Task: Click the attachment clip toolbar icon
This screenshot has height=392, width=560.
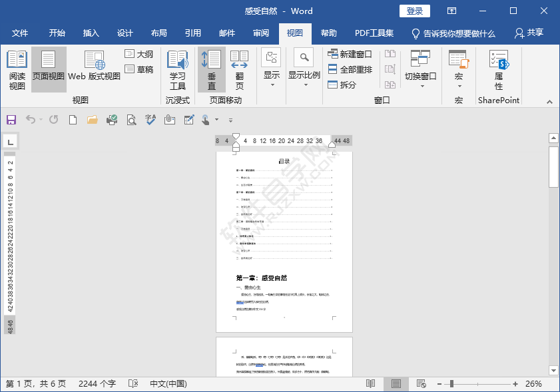Action: [170, 120]
